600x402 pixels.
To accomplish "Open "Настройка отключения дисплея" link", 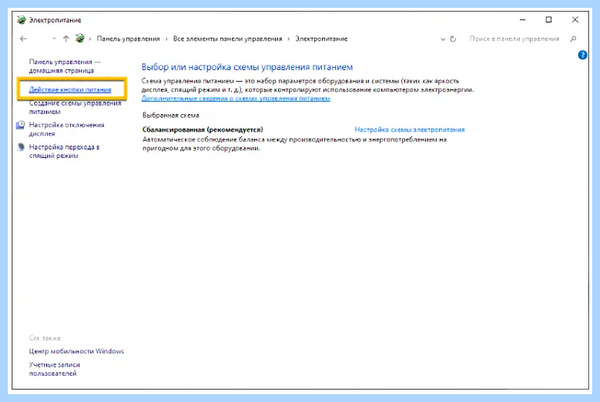I will click(67, 129).
